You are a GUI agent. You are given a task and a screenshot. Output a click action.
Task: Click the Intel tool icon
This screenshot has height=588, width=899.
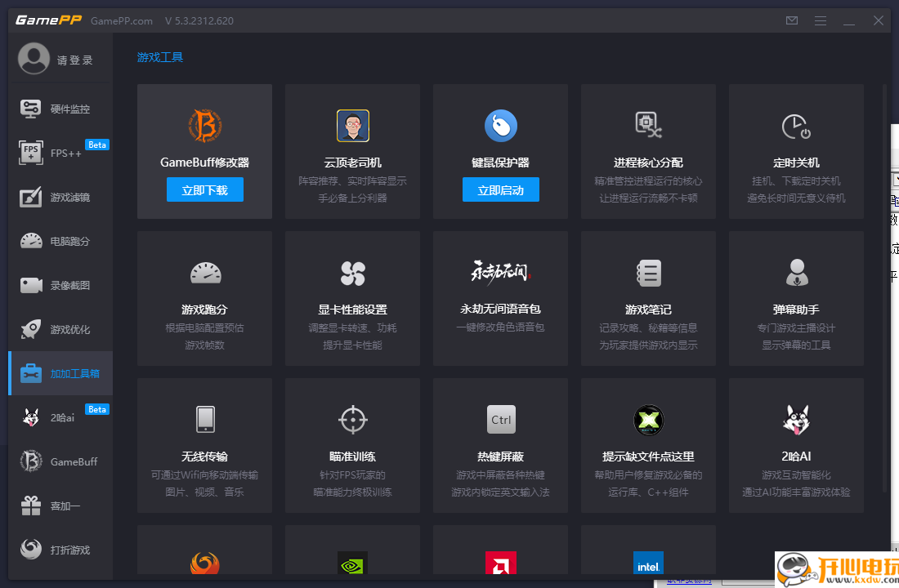click(x=648, y=563)
